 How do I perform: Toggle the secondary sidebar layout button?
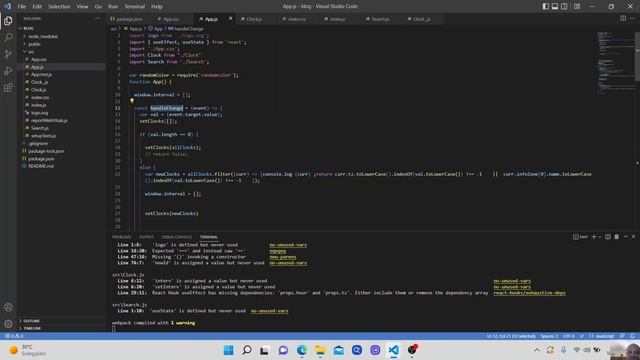(564, 6)
